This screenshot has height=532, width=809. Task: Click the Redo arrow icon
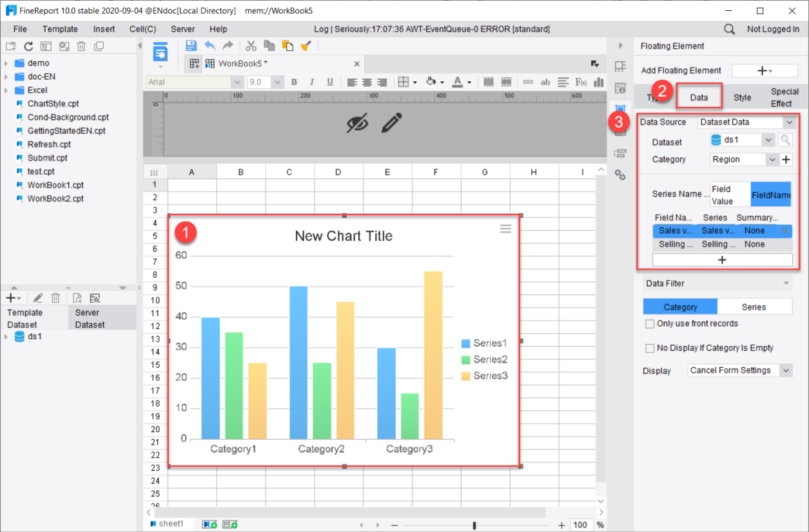228,46
